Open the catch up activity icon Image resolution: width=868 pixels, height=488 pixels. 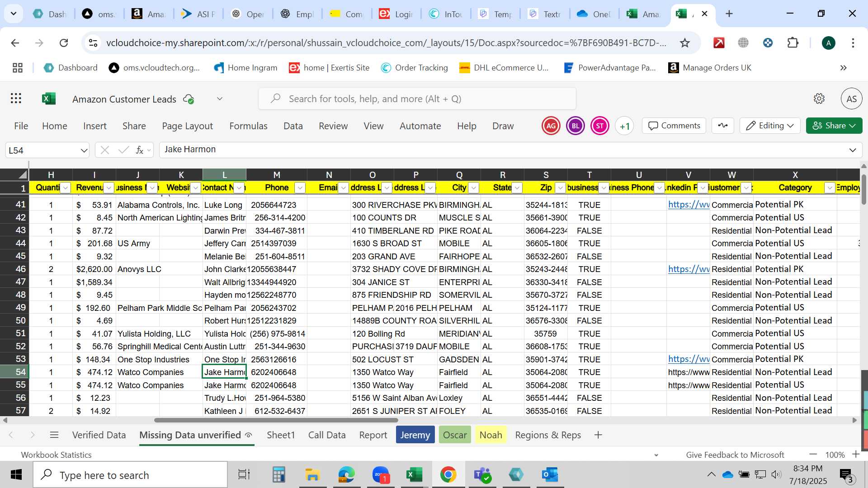(x=722, y=126)
